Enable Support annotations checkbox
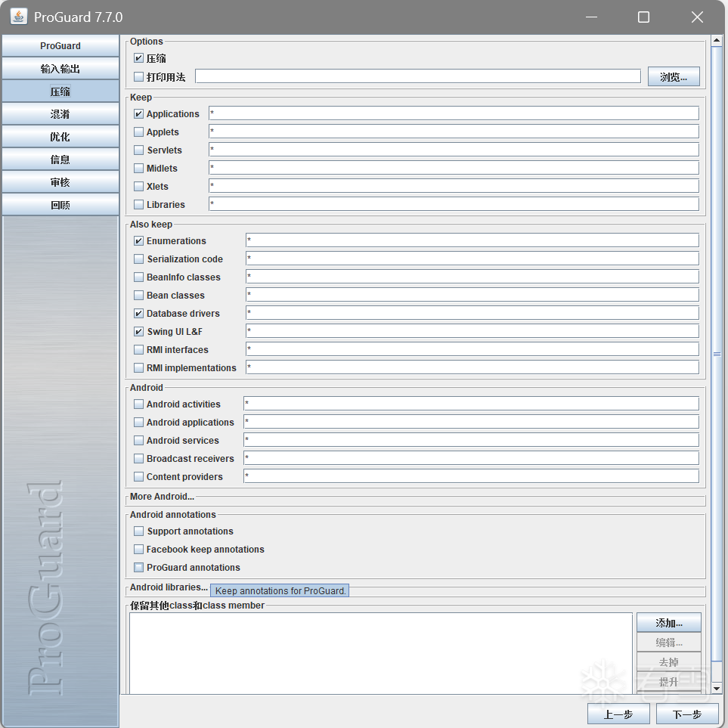Screen dimensions: 728x728 click(x=138, y=531)
